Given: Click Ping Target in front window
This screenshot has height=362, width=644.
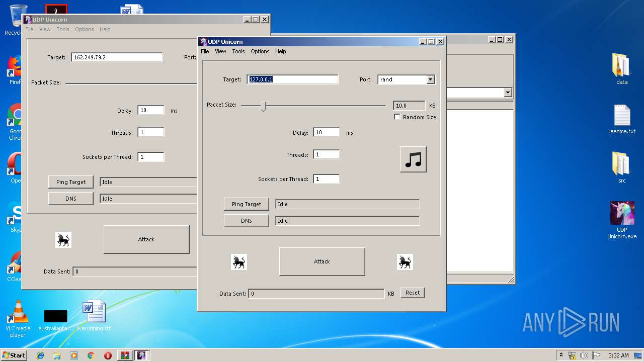Looking at the screenshot, I should [247, 204].
